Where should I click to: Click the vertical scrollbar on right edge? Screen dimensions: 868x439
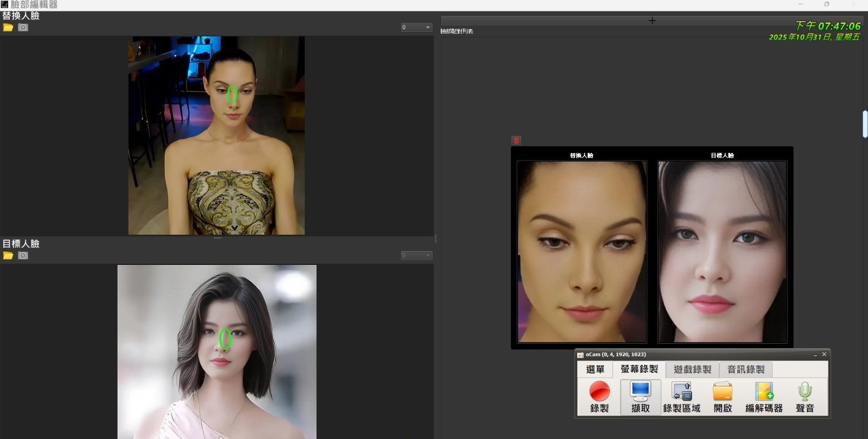(x=865, y=124)
